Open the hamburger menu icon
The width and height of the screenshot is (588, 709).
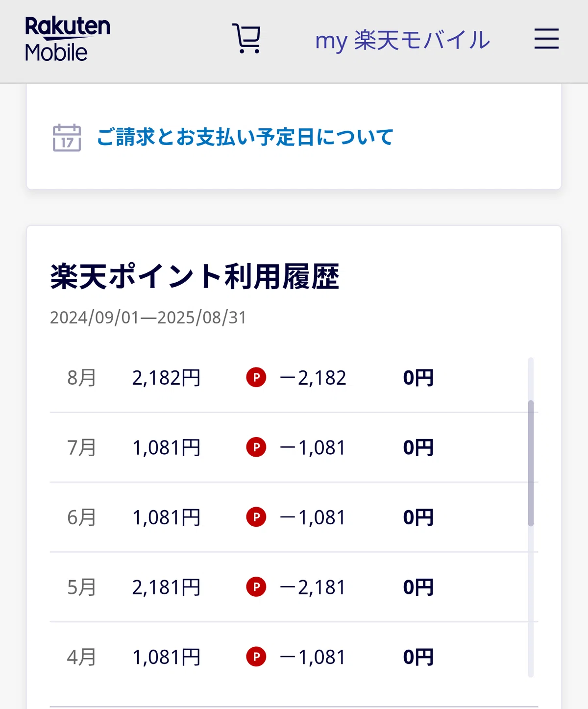(546, 39)
